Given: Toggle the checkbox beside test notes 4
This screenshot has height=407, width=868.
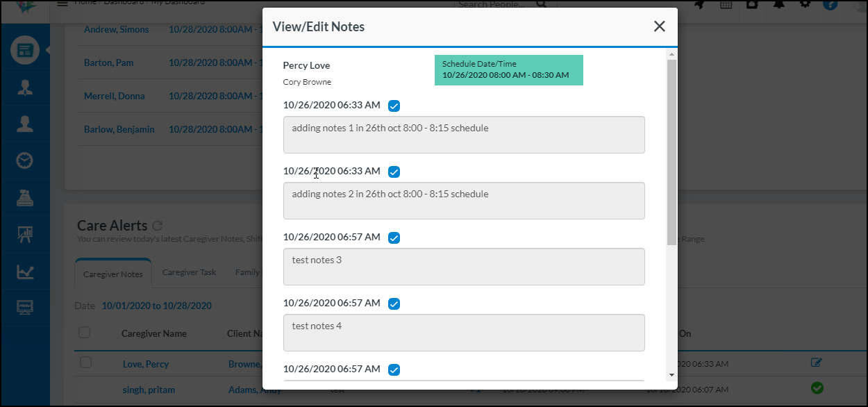Looking at the screenshot, I should [394, 304].
